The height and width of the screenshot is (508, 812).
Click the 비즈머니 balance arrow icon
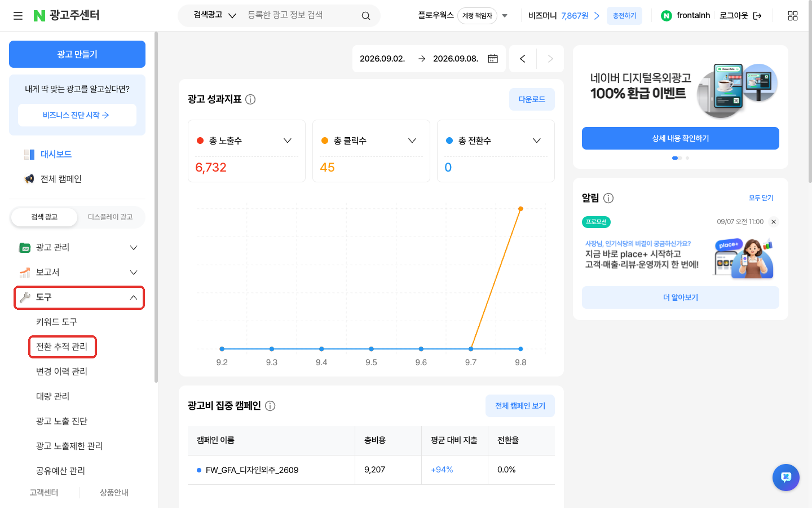[x=597, y=16]
